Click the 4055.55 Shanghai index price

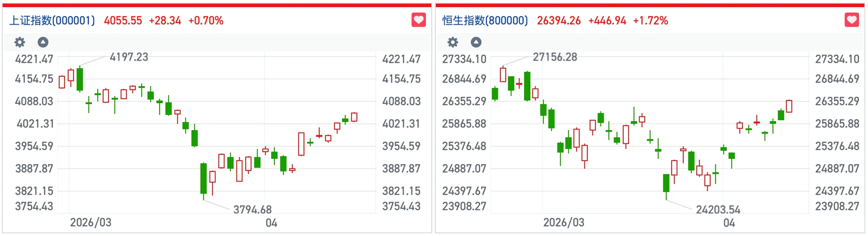(x=123, y=21)
